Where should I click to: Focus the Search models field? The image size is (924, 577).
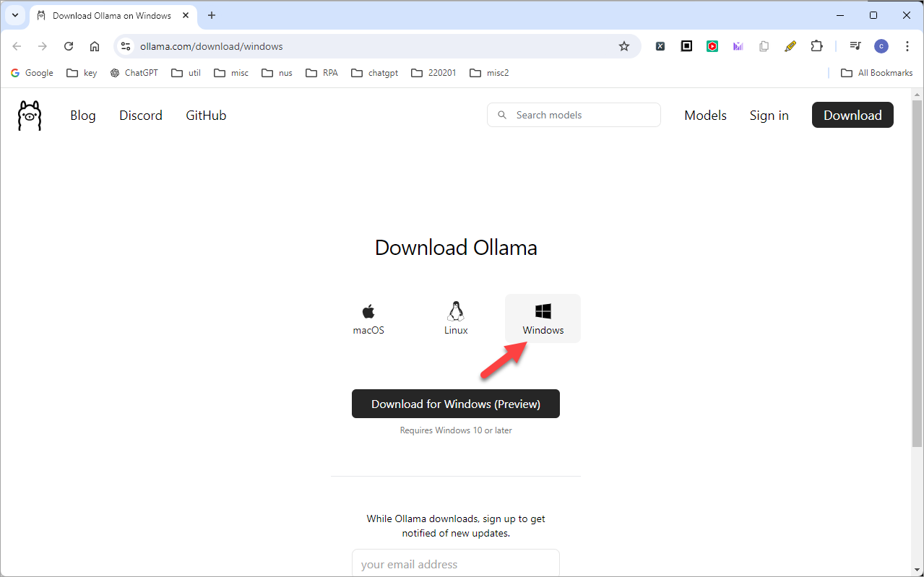click(x=574, y=115)
